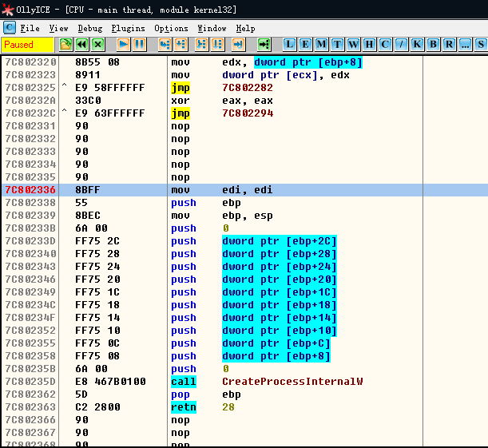Pause execution using the pause icon
Viewport: 488px width, 448px height.
(x=139, y=44)
